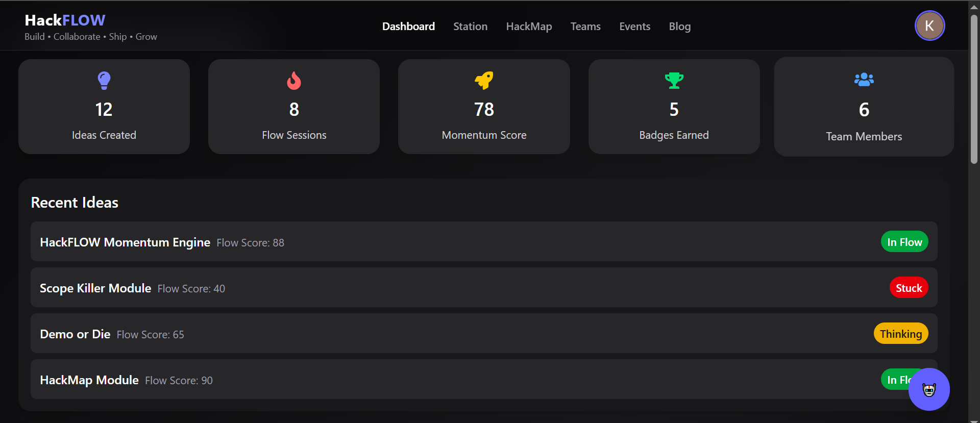Open the K user avatar profile
Screen dimensions: 980x423
(x=929, y=26)
